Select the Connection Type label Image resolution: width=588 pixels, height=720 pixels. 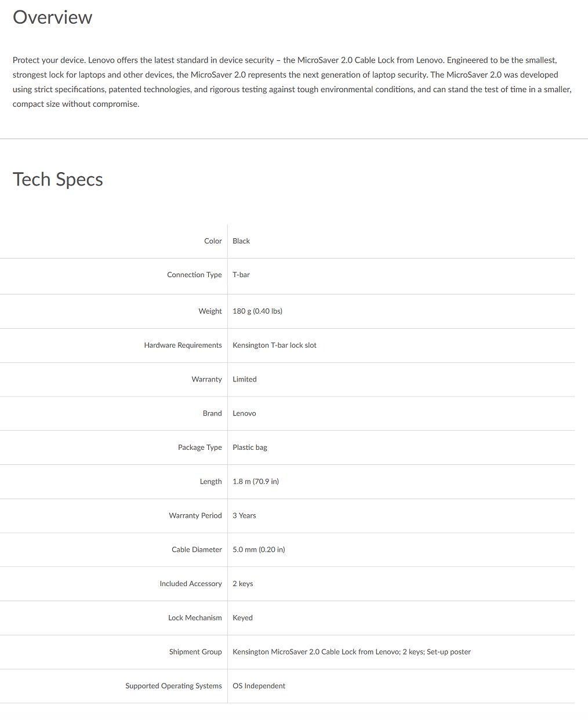pos(194,275)
